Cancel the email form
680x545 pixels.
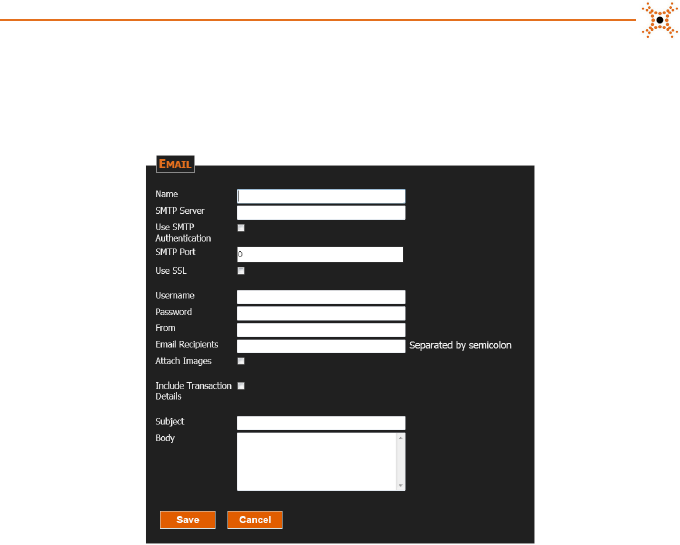tap(255, 520)
